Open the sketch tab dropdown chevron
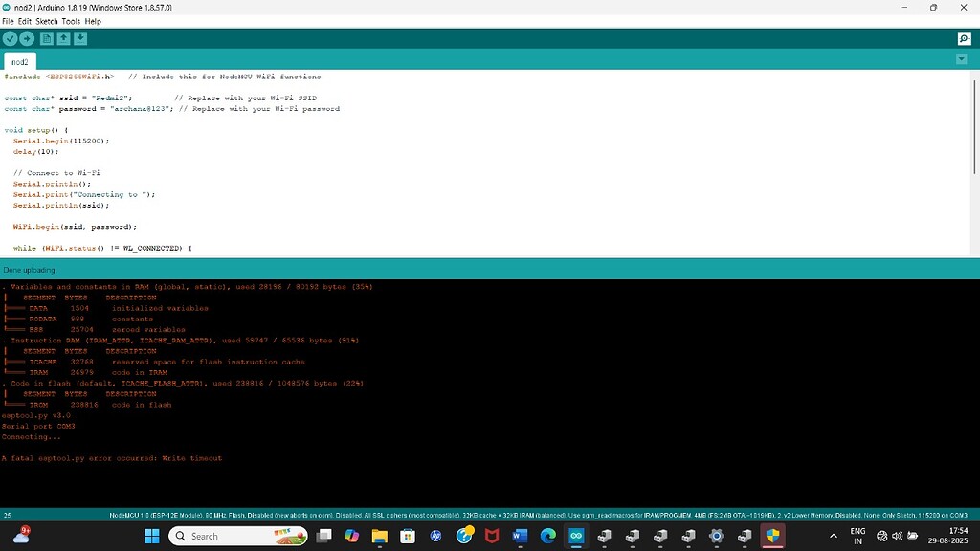The image size is (980, 551). pyautogui.click(x=961, y=58)
